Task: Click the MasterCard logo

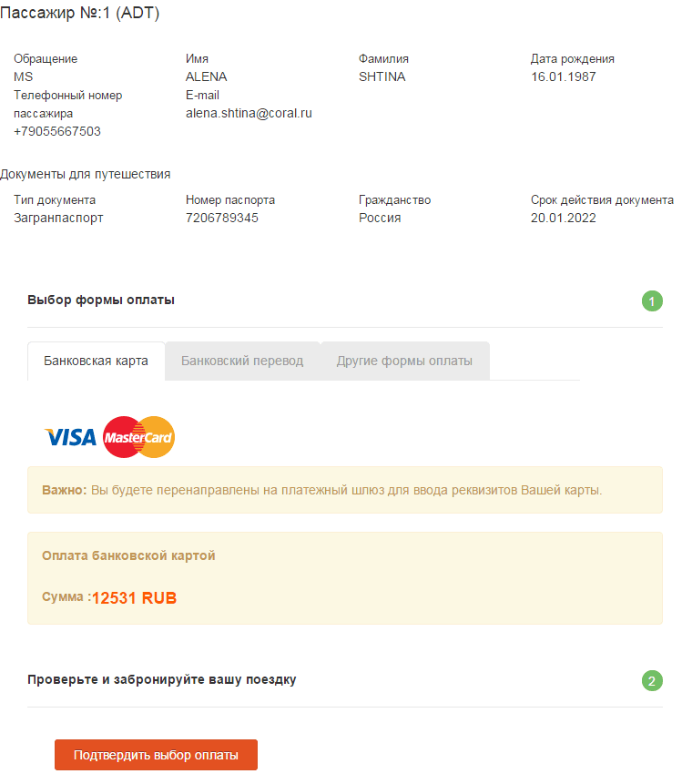Action: coord(138,437)
